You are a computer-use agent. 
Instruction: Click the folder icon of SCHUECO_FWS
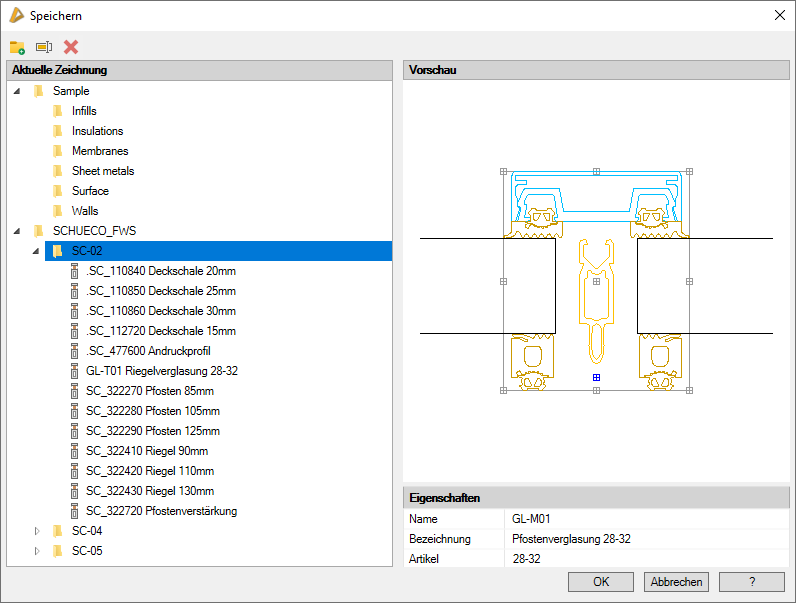(x=38, y=231)
